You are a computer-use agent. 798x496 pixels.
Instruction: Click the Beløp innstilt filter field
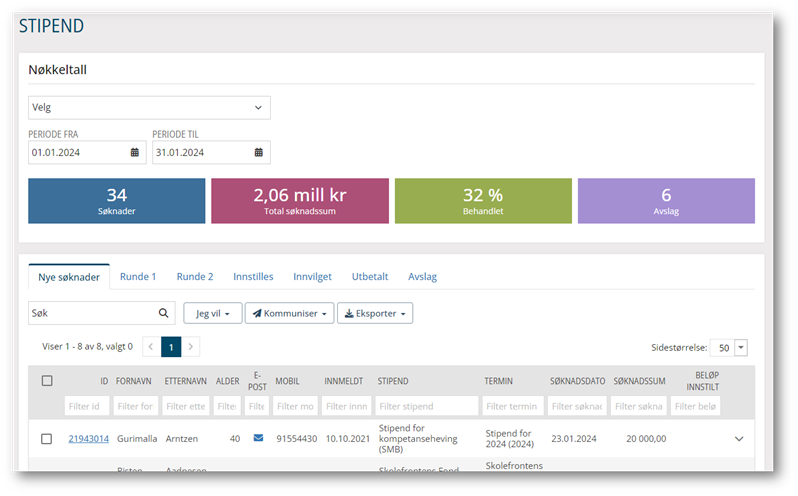[695, 406]
